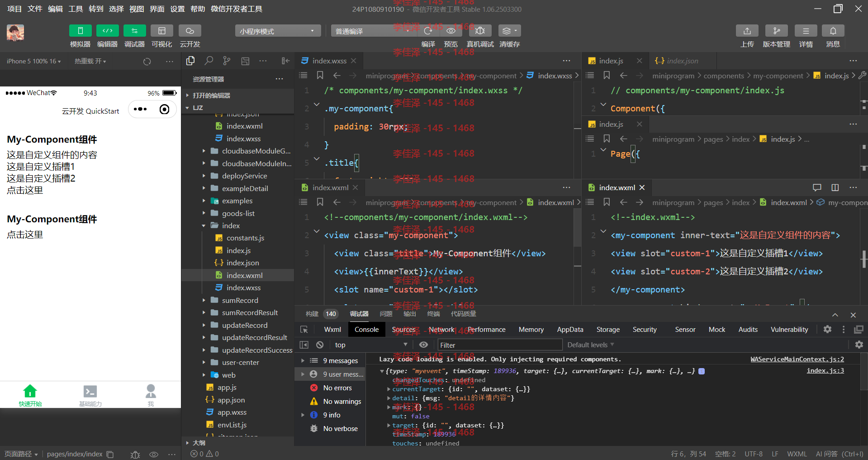This screenshot has width=868, height=460.
Task: Click the simulator refresh icon
Action: pos(147,62)
